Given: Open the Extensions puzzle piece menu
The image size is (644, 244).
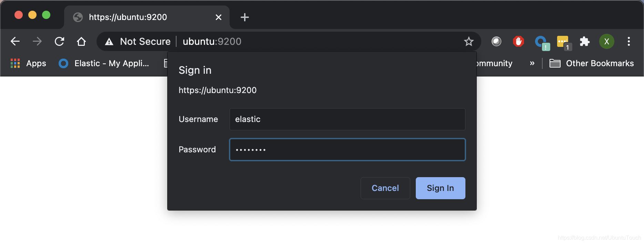Looking at the screenshot, I should 584,41.
